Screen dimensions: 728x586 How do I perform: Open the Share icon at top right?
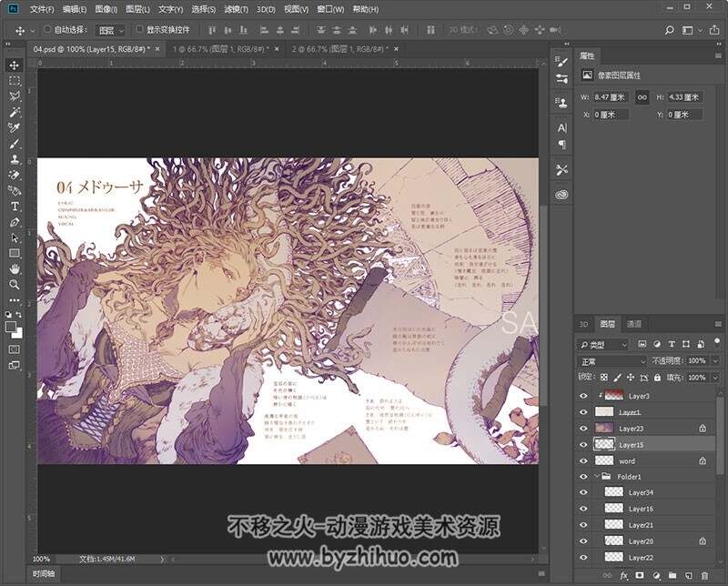[714, 30]
